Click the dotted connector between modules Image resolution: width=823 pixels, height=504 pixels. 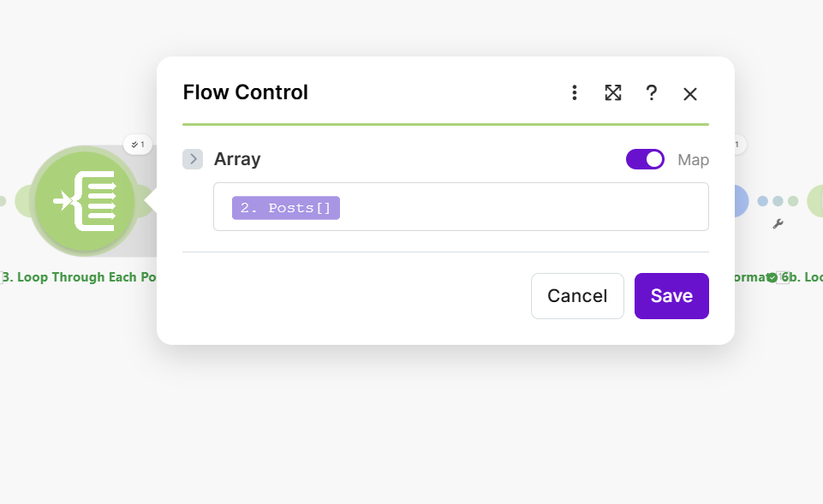778,201
